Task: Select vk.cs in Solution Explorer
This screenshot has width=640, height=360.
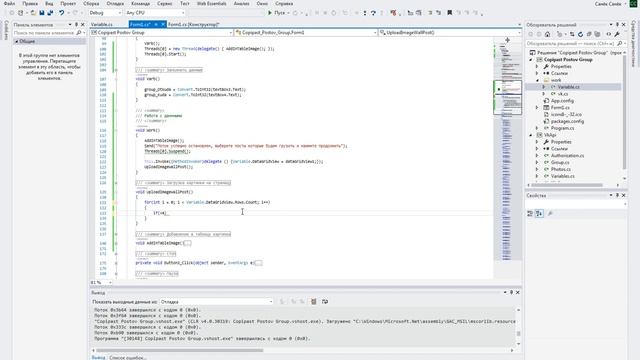Action: (562, 94)
